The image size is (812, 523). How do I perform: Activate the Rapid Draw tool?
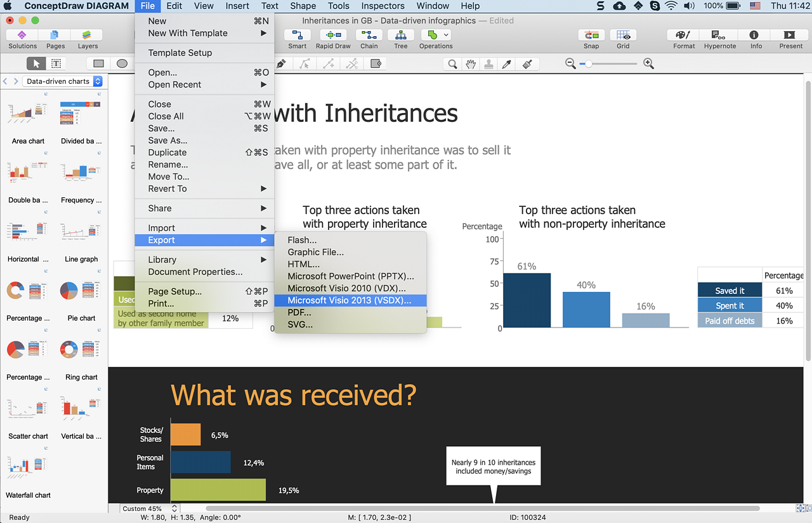tap(333, 39)
